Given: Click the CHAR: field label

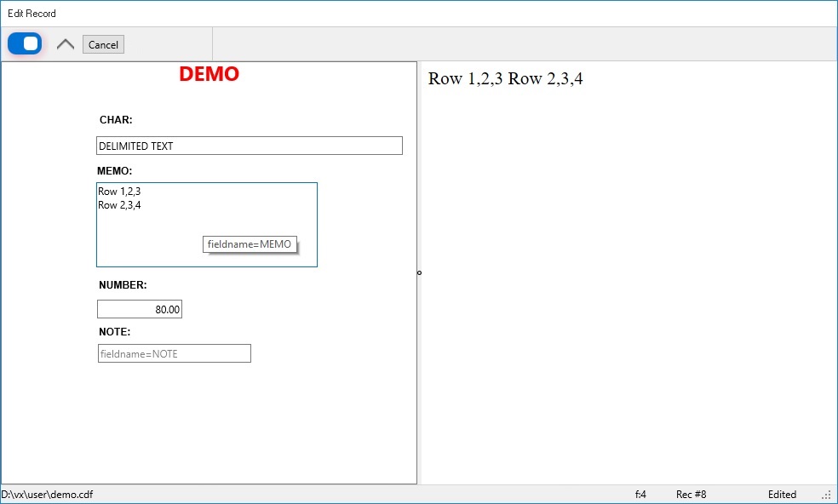Looking at the screenshot, I should 116,119.
